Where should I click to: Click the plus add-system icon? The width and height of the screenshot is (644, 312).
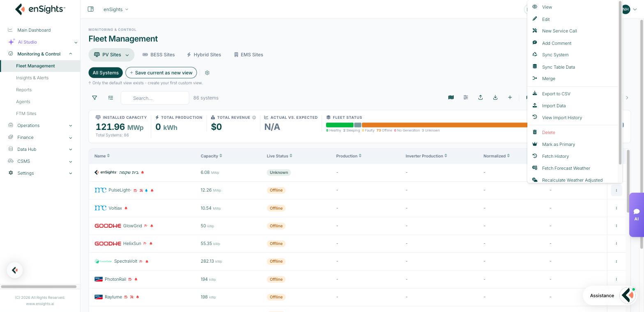pyautogui.click(x=510, y=97)
